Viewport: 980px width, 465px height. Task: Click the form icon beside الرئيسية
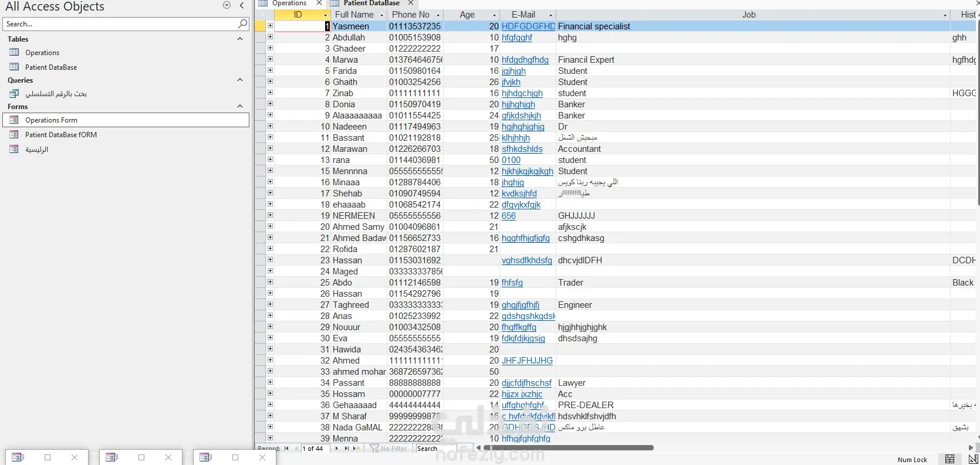coord(15,149)
